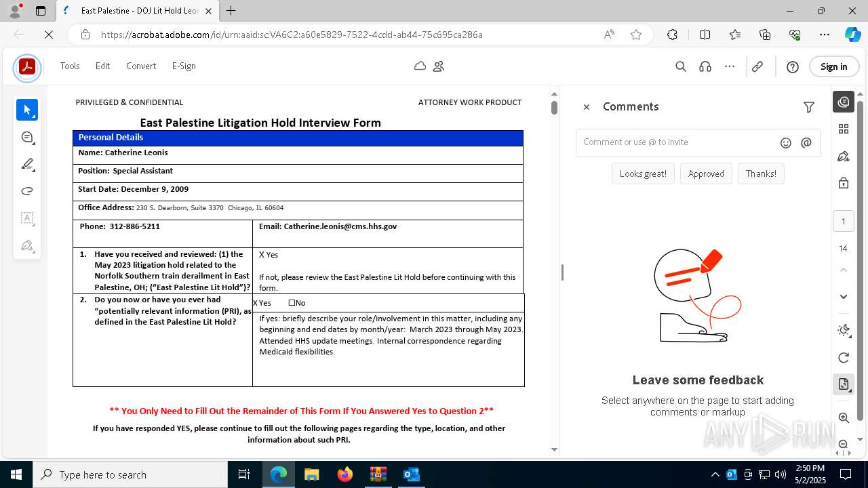Choose the add comment tool

pyautogui.click(x=27, y=137)
